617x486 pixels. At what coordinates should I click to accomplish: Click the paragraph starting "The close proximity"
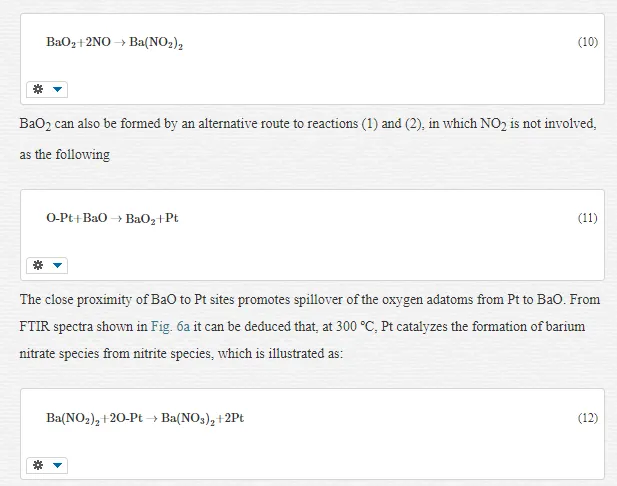pyautogui.click(x=310, y=326)
